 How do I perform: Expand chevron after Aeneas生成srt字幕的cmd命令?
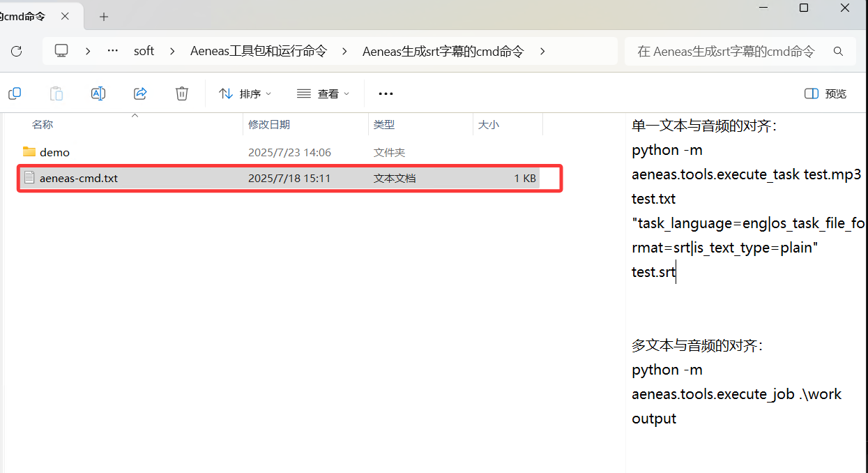point(542,51)
